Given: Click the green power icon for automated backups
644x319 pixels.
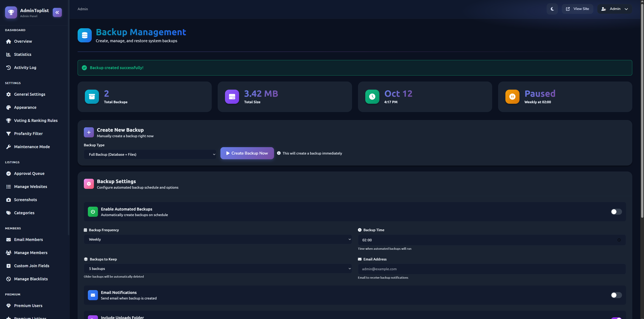Looking at the screenshot, I should (x=93, y=212).
